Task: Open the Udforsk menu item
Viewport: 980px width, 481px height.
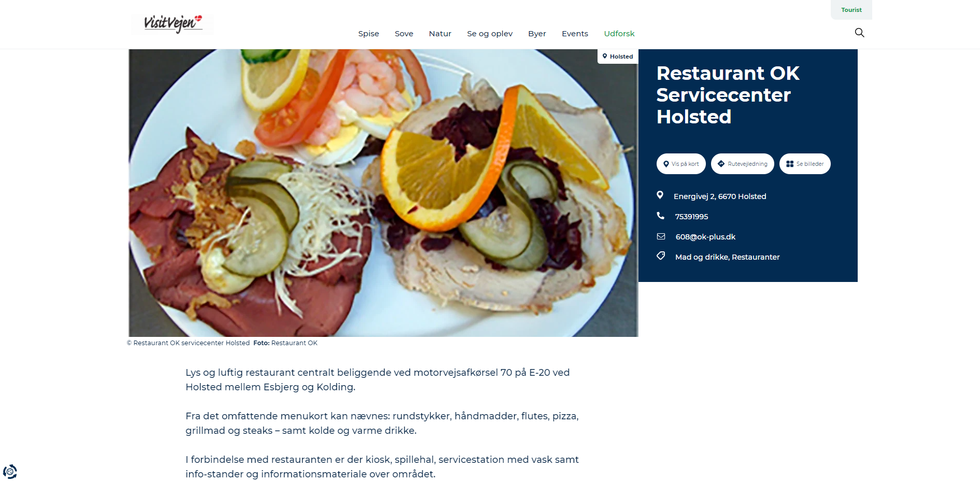Action: [619, 34]
